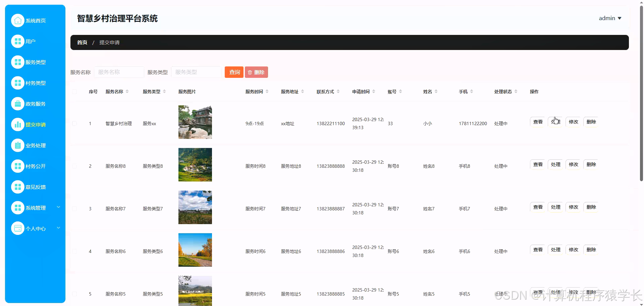Expand the 个人中心 menu

coord(35,228)
